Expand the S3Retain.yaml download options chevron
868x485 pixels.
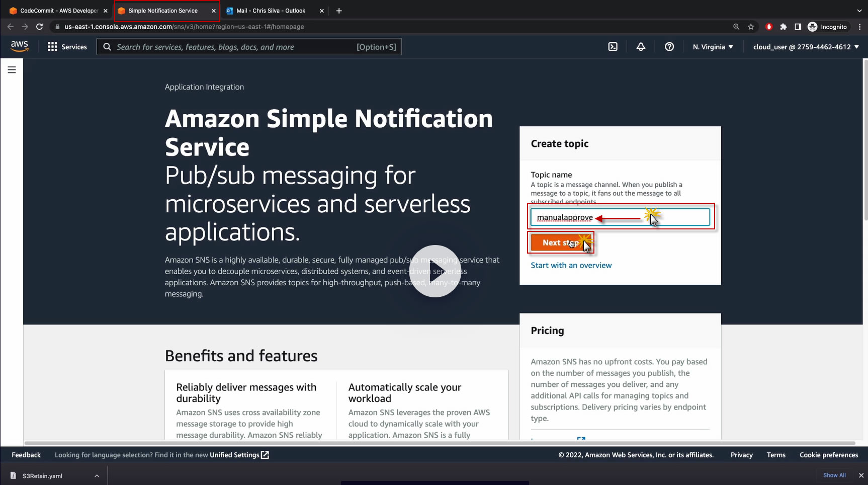97,476
